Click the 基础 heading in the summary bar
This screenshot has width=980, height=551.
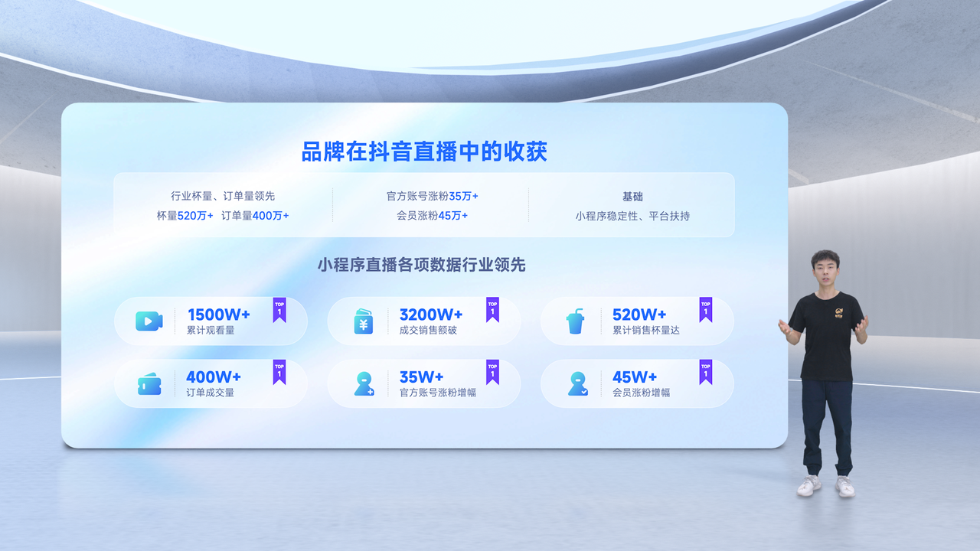pyautogui.click(x=632, y=197)
